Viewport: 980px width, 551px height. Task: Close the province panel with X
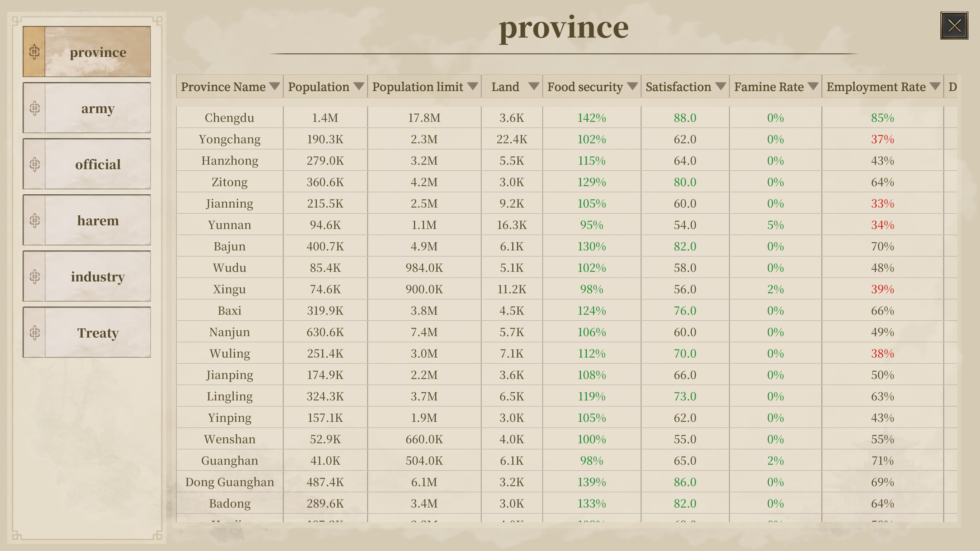(954, 26)
